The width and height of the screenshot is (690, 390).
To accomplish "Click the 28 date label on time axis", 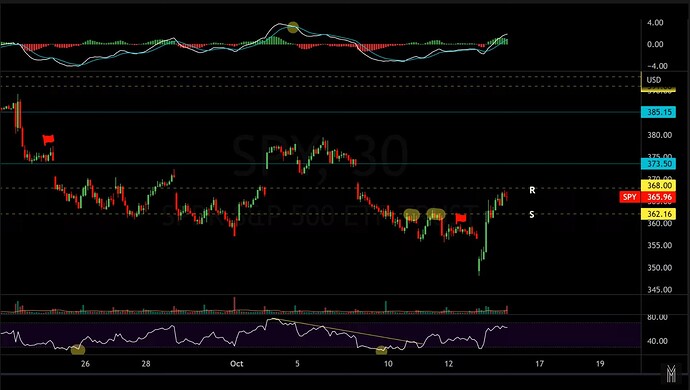I will [x=146, y=364].
